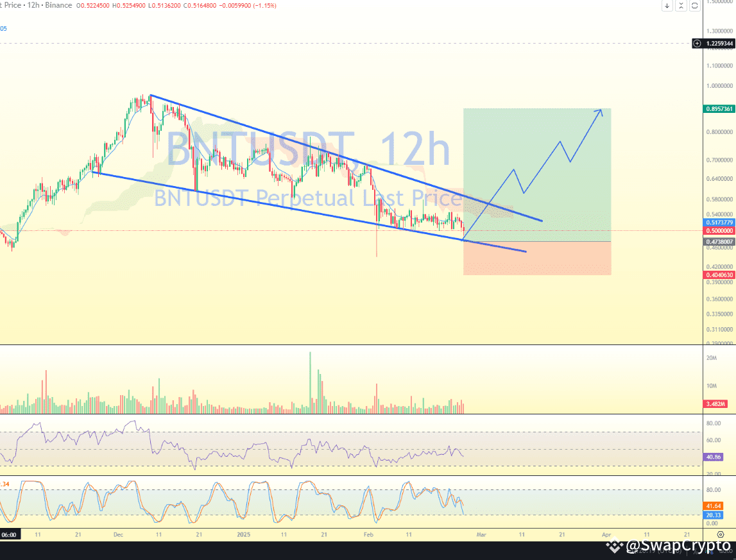
Task: Toggle Auto mode on the price scale
Action: [x=725, y=550]
